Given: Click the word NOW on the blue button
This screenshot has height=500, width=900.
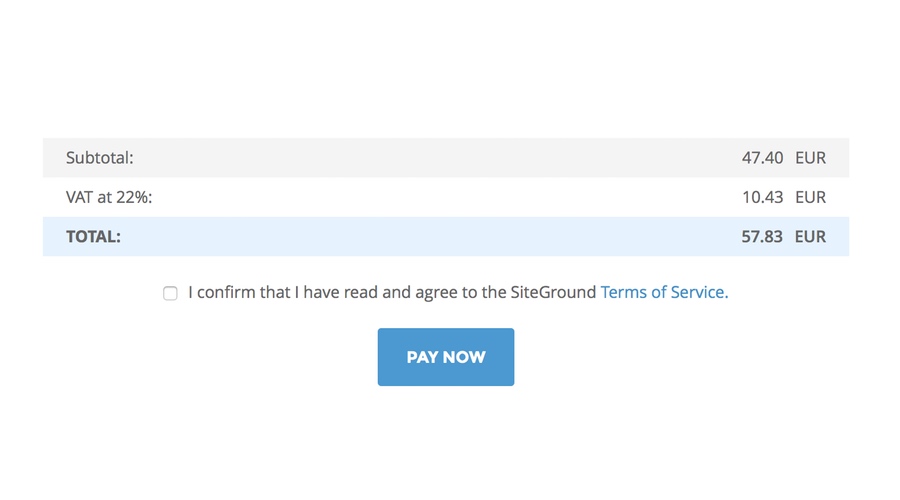Looking at the screenshot, I should 464,357.
